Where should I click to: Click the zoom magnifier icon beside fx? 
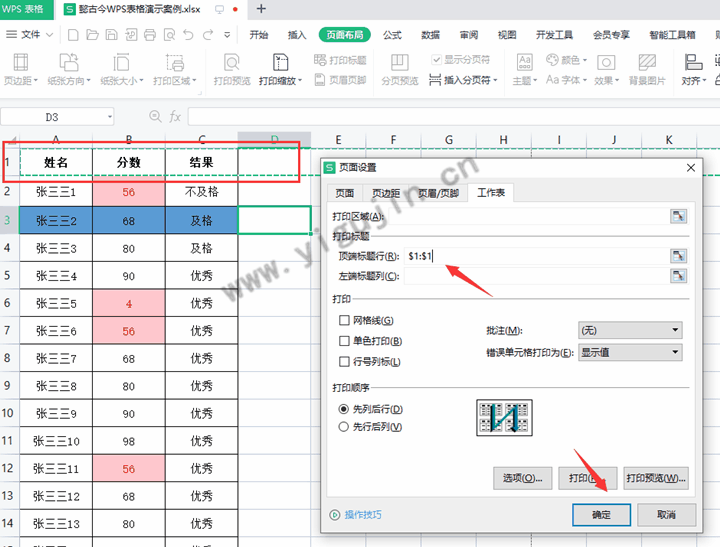click(x=155, y=117)
